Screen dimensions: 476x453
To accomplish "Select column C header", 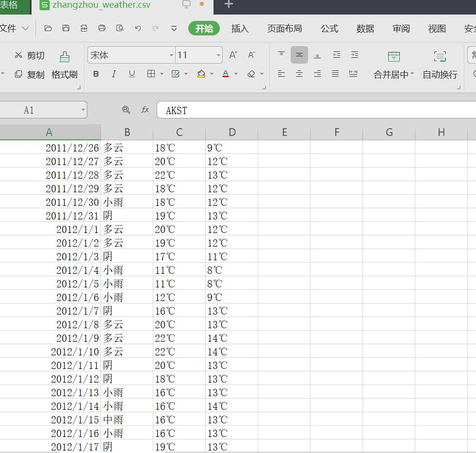I will tap(179, 132).
